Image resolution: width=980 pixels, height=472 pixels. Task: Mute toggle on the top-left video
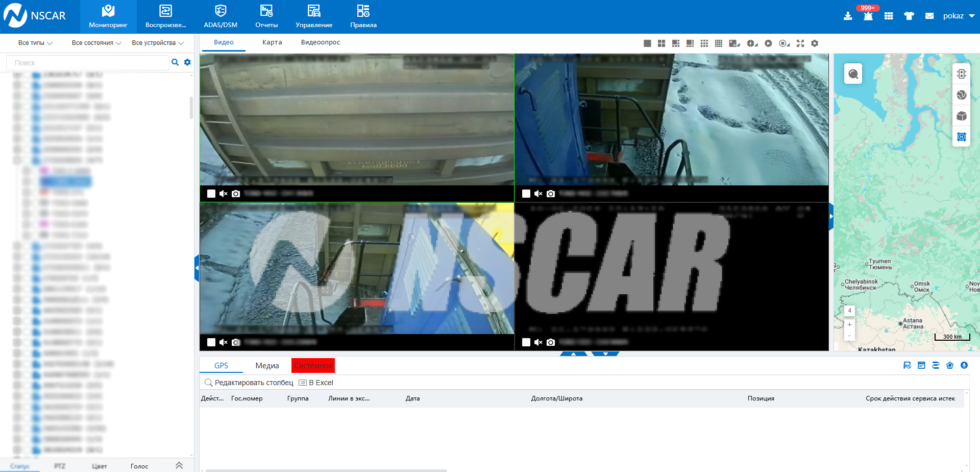tap(223, 194)
